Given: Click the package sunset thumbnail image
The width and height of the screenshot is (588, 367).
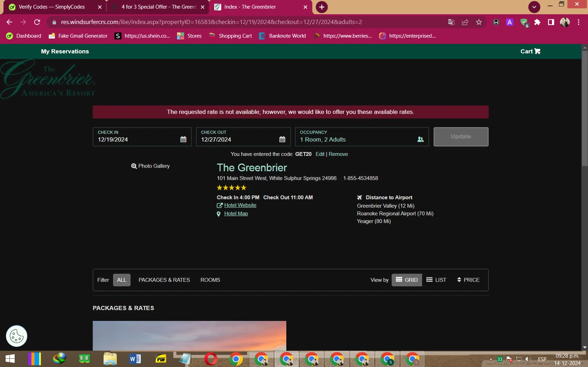Looking at the screenshot, I should click(x=189, y=336).
